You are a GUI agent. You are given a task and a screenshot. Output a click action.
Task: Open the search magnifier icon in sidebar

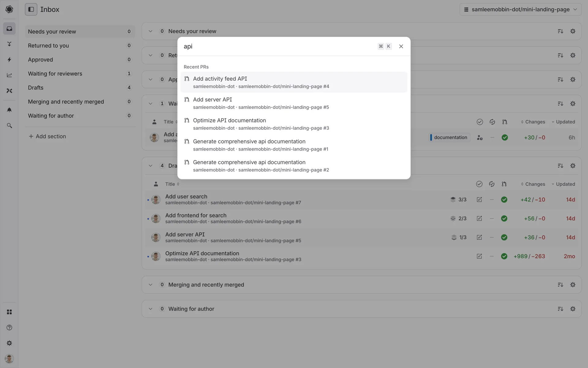pyautogui.click(x=9, y=126)
